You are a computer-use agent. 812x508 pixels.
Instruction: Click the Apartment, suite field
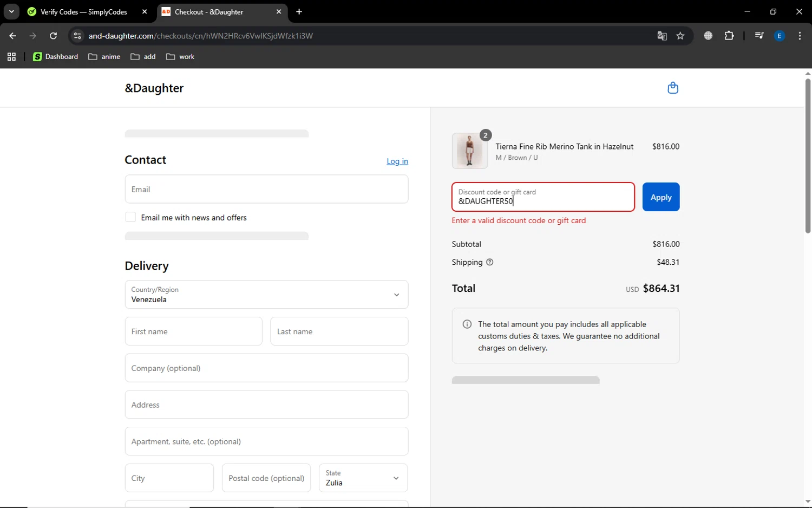(x=266, y=441)
